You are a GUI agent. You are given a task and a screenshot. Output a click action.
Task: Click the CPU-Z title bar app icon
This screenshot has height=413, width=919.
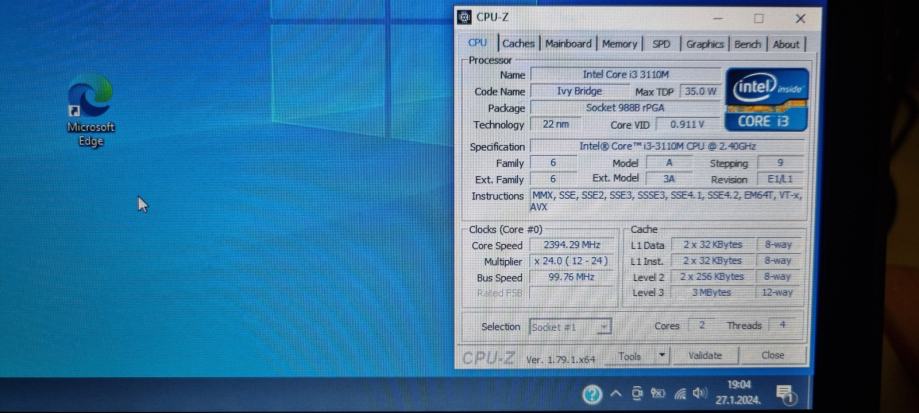[x=464, y=18]
